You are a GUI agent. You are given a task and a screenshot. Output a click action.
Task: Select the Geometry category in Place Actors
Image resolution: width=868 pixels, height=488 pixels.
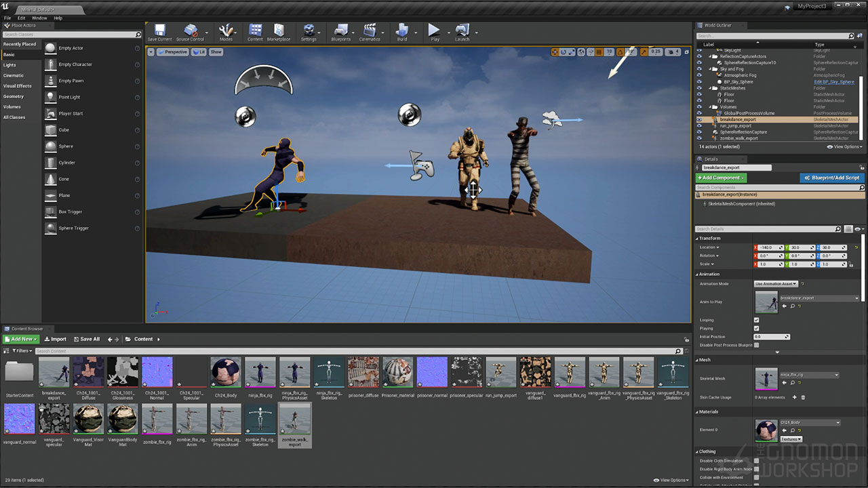pos(14,96)
